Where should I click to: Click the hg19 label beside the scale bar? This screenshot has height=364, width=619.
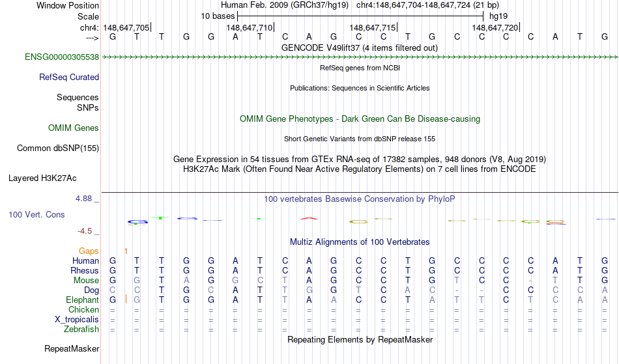[498, 16]
